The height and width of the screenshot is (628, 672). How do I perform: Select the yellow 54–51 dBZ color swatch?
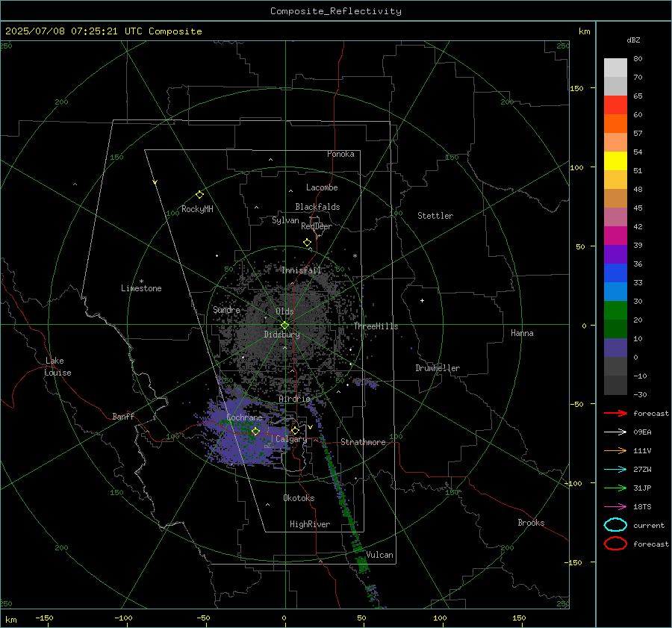coord(615,161)
